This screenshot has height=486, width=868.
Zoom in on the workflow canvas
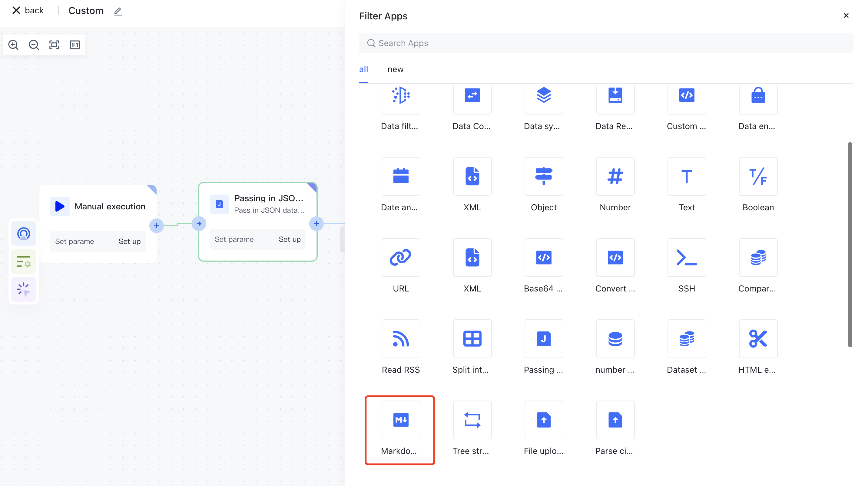coord(14,45)
